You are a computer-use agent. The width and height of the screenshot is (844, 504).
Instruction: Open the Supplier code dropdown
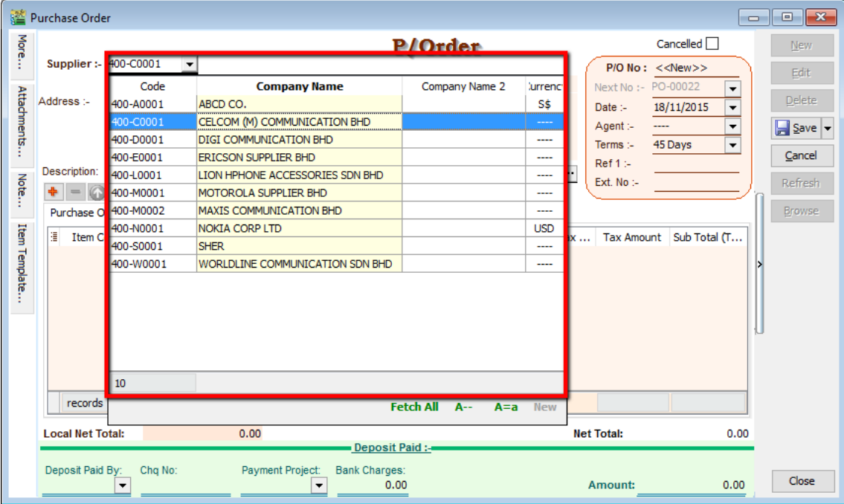(x=190, y=65)
